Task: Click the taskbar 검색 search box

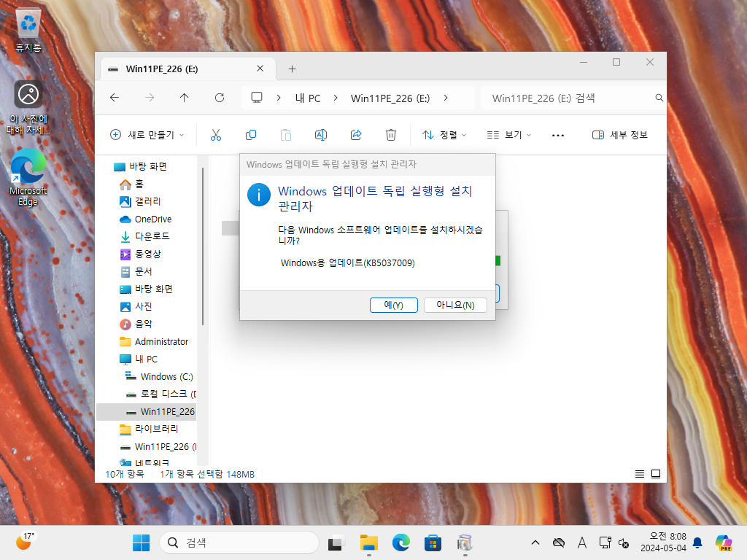Action: tap(239, 542)
